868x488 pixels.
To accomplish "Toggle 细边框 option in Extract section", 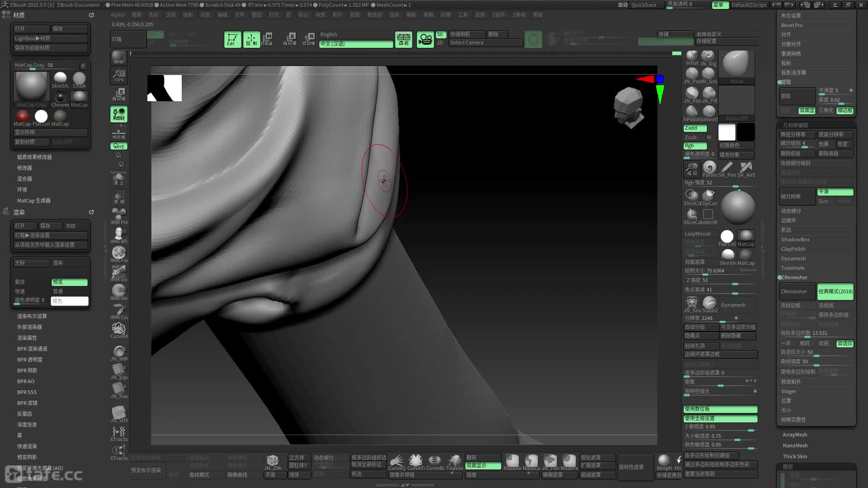I will click(844, 110).
